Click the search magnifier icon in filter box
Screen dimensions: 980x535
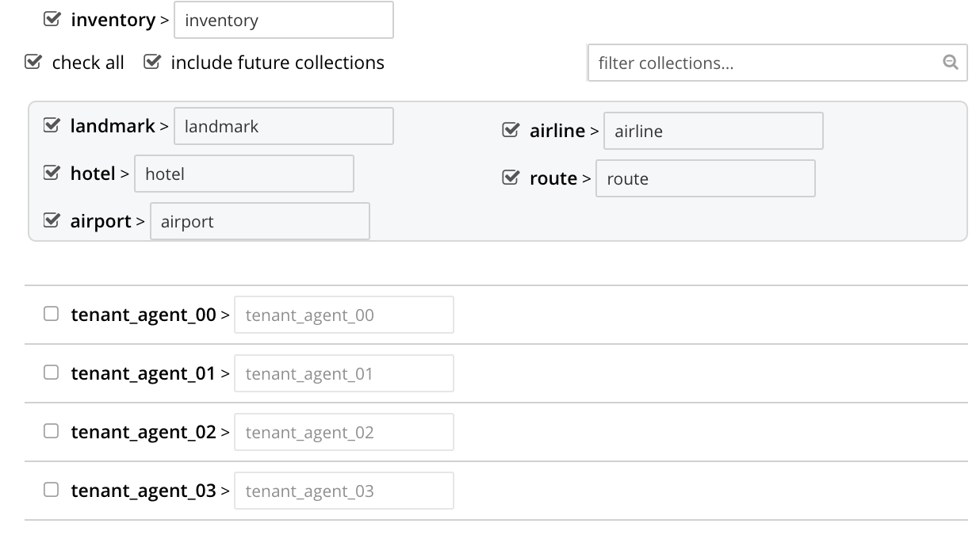point(950,63)
